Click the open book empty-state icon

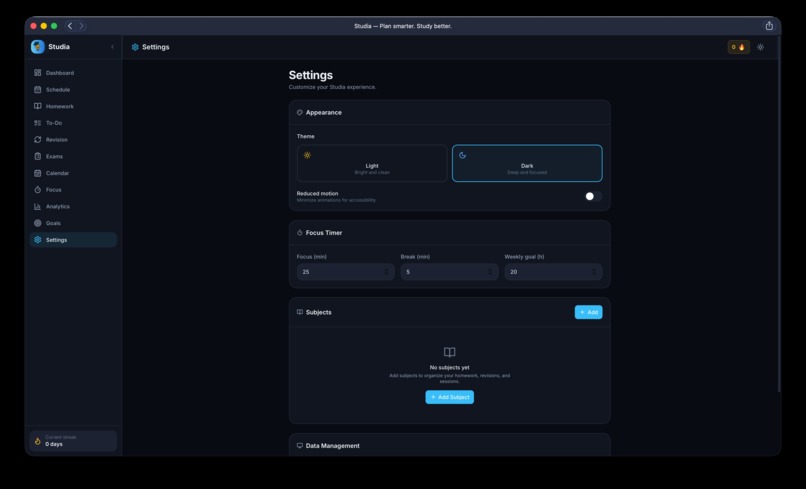(449, 352)
